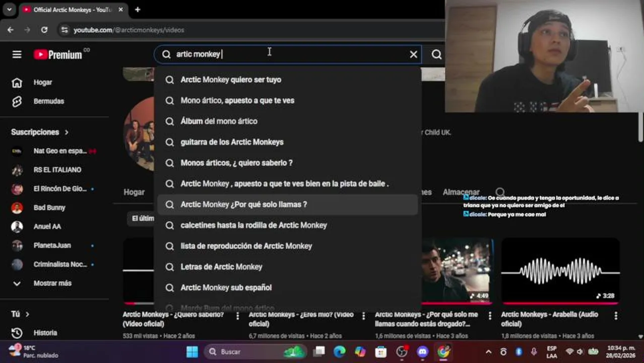The image size is (644, 363).
Task: Open the Criminalista Noc... subscription
Action: pos(55,264)
